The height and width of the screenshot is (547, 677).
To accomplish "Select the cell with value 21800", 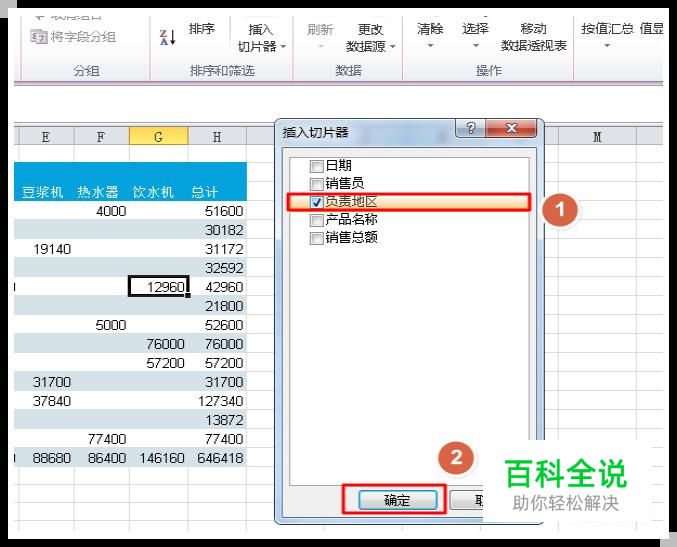I will tap(217, 306).
